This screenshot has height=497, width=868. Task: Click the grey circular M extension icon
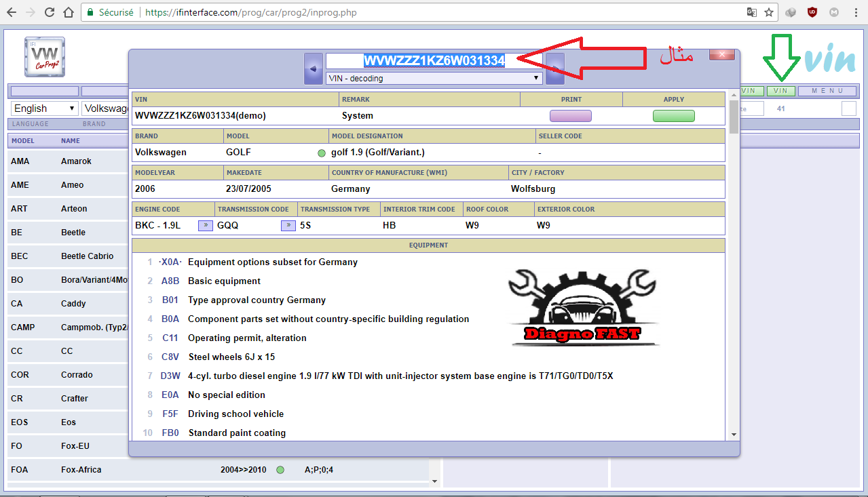point(834,12)
